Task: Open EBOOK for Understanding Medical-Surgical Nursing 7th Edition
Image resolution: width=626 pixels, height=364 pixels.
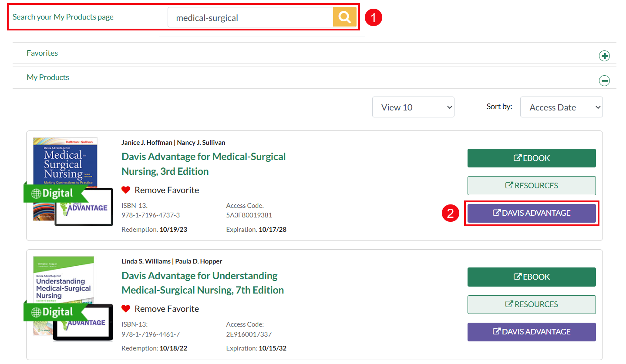Action: coord(531,277)
